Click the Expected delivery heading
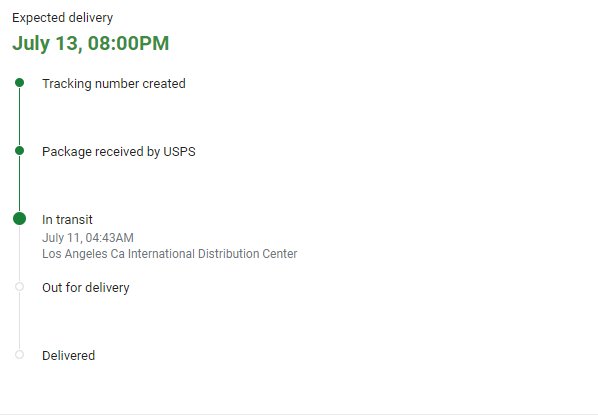The height and width of the screenshot is (419, 598). click(63, 18)
